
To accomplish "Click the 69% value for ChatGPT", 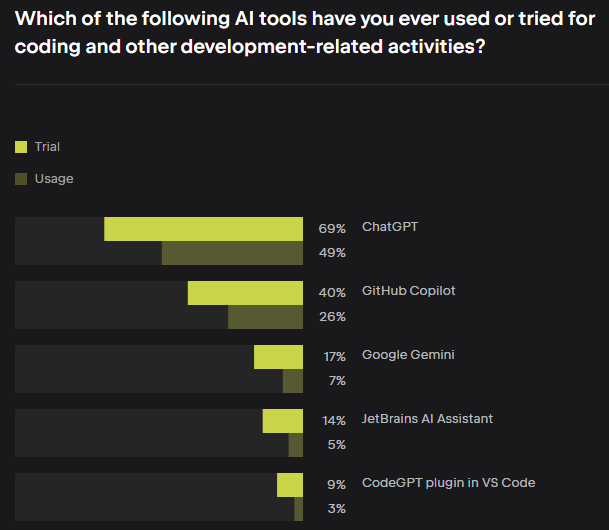I will (x=332, y=229).
